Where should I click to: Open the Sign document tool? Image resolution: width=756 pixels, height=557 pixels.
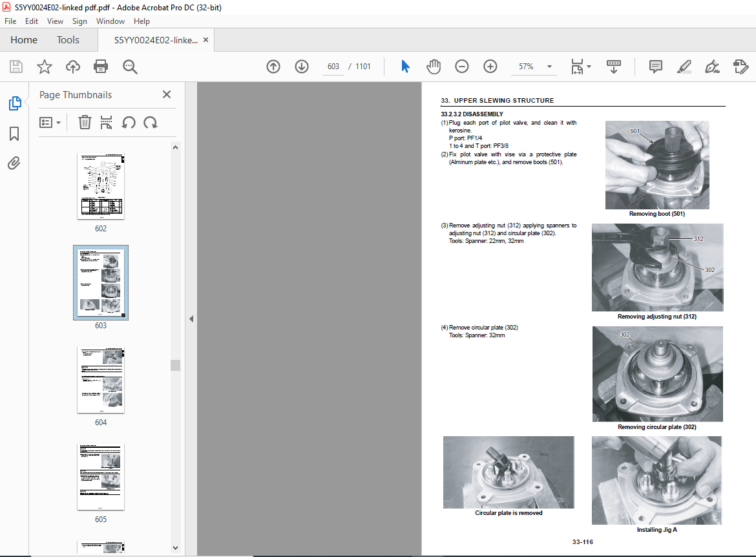712,67
